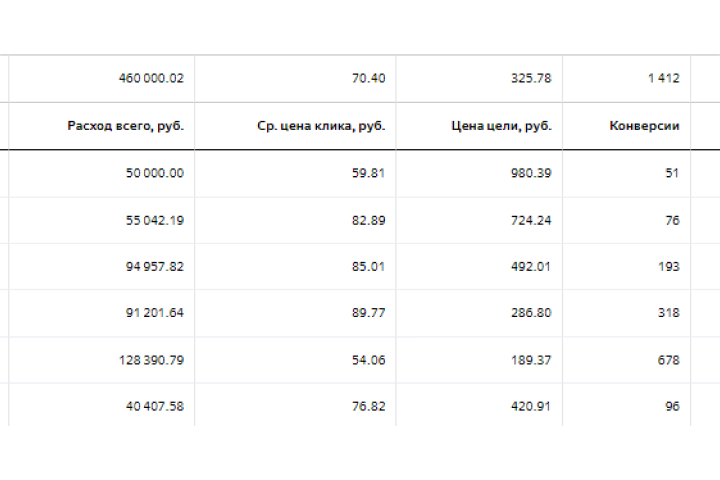Select goal price value 980.39
Image resolution: width=720 pixels, height=480 pixels.
coord(531,173)
